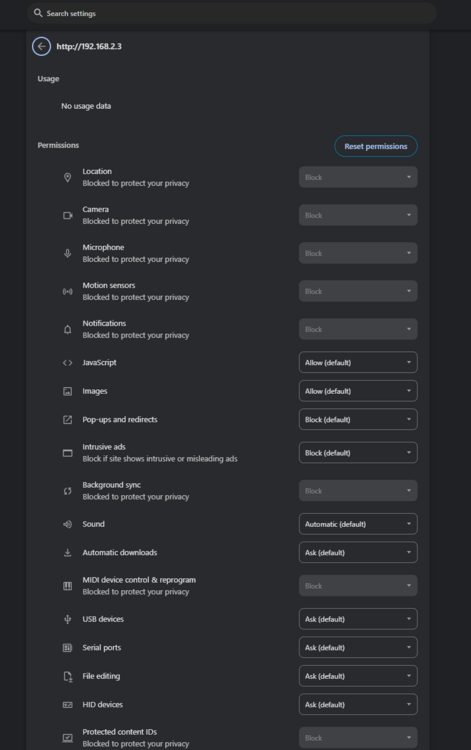Click the Background sync icon
This screenshot has width=471, height=750.
tap(67, 491)
